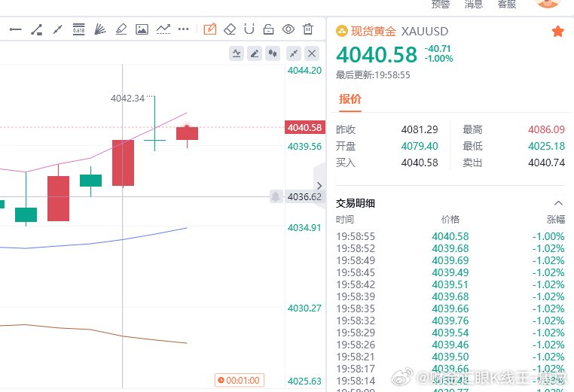Select the segment line drawing tool
The image size is (574, 392).
click(57, 29)
